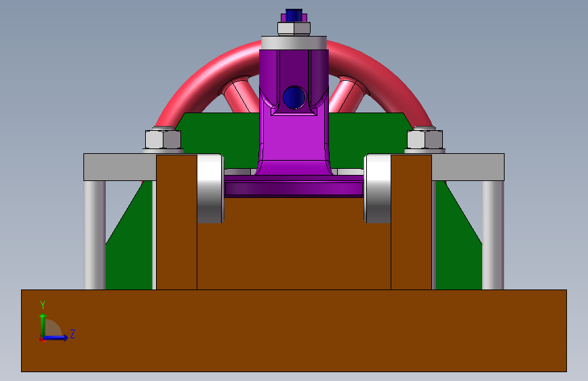588x381 pixels.
Task: Select the left grey horizontal plate
Action: (120, 167)
